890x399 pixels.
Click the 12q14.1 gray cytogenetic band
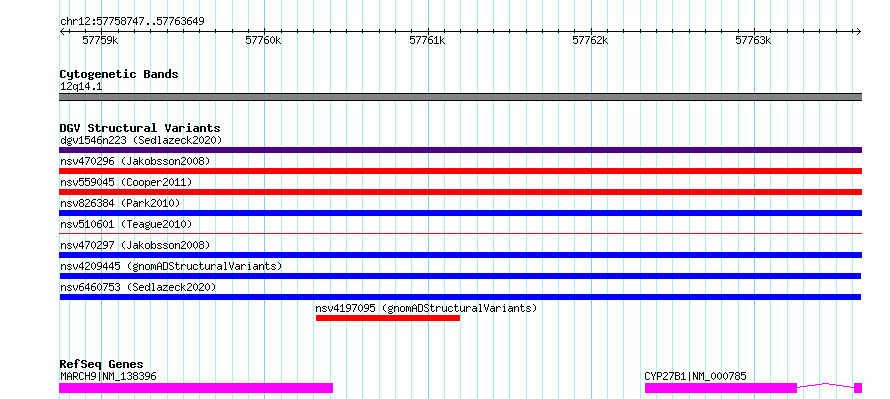tap(460, 97)
